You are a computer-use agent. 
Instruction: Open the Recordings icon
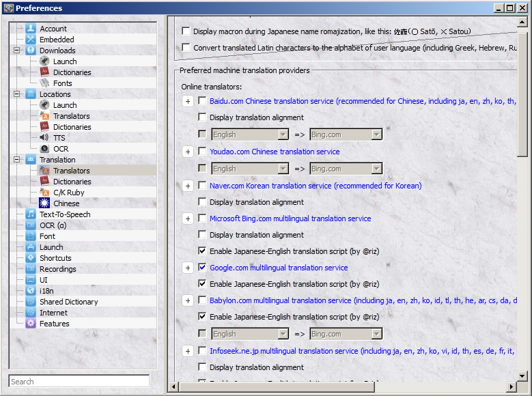coord(31,269)
